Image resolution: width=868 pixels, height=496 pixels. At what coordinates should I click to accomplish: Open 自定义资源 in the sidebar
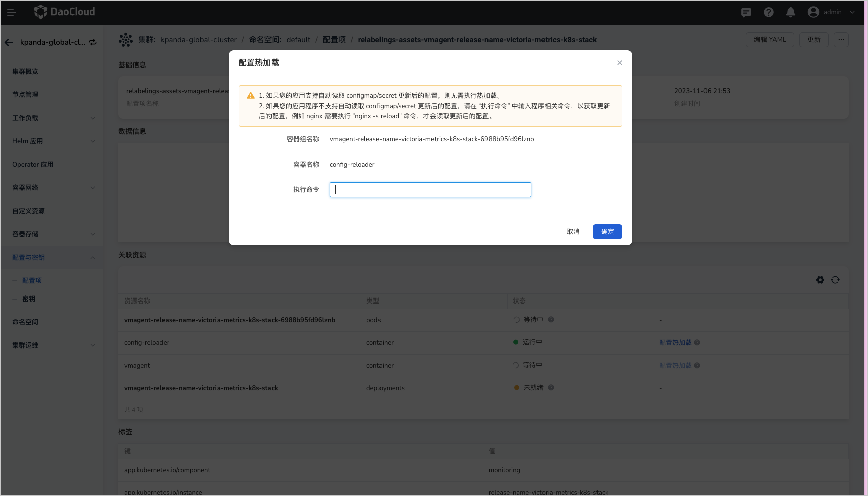click(29, 211)
